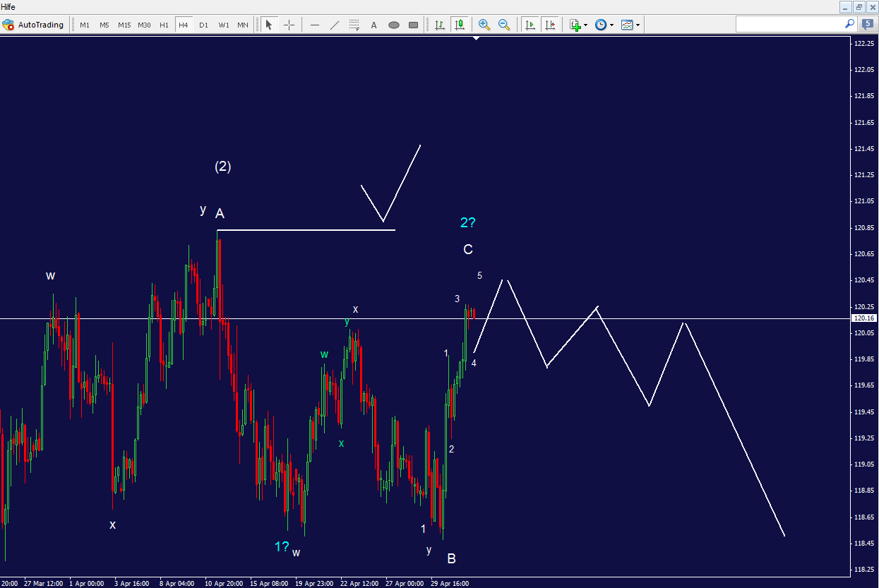Click the Zoom In magnifier icon
This screenshot has width=879, height=588.
[484, 24]
